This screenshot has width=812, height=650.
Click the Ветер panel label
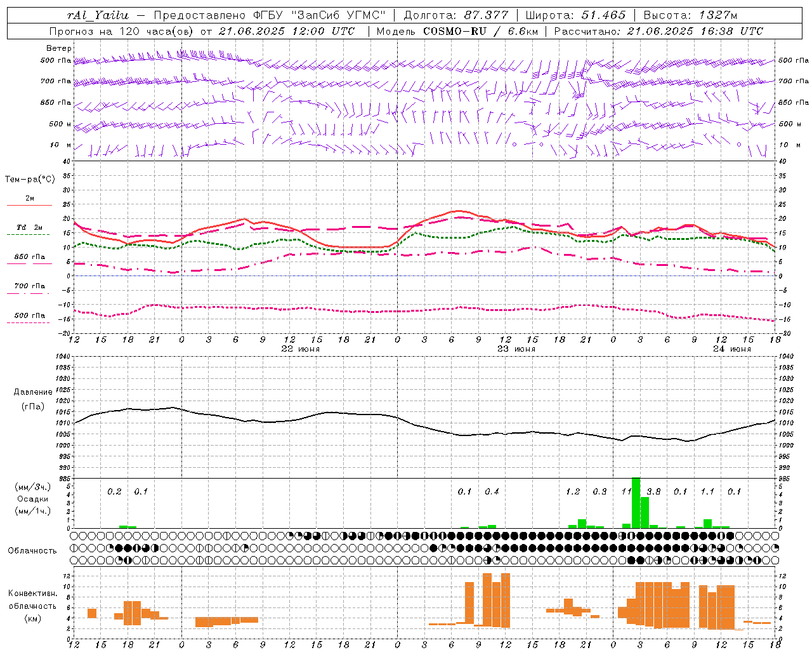pyautogui.click(x=58, y=48)
